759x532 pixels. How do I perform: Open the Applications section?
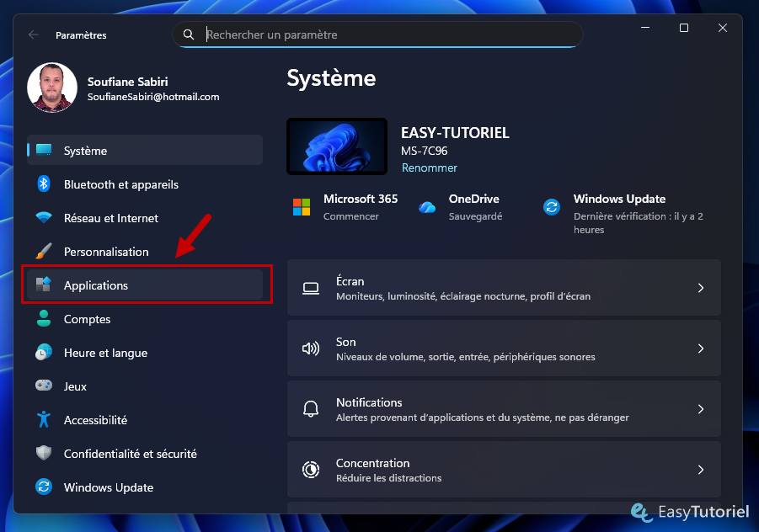[145, 285]
